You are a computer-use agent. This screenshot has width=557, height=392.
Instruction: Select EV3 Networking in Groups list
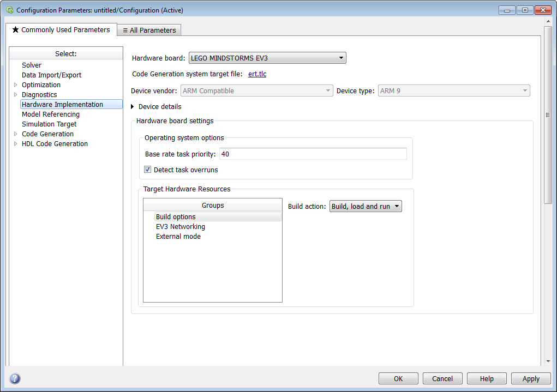181,227
